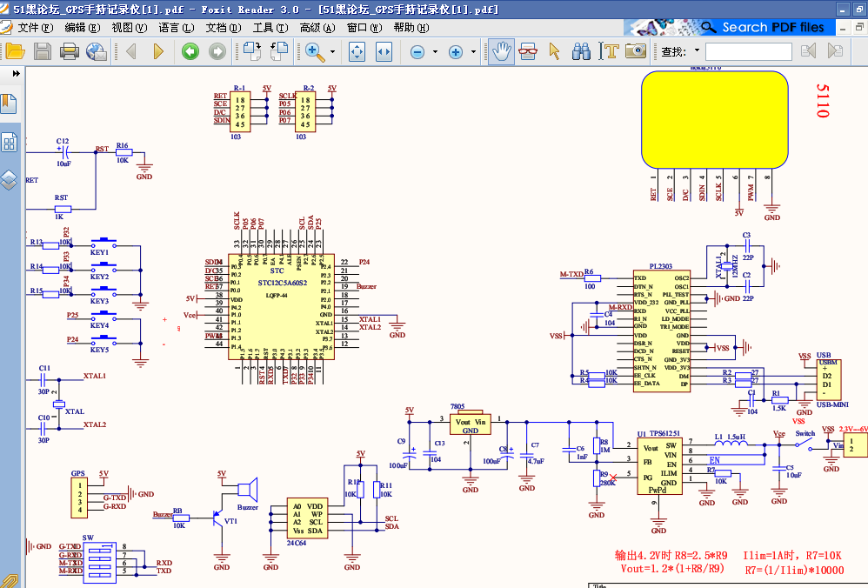Image resolution: width=868 pixels, height=588 pixels.
Task: Click the Buzzer label under speaker
Action: pyautogui.click(x=248, y=507)
